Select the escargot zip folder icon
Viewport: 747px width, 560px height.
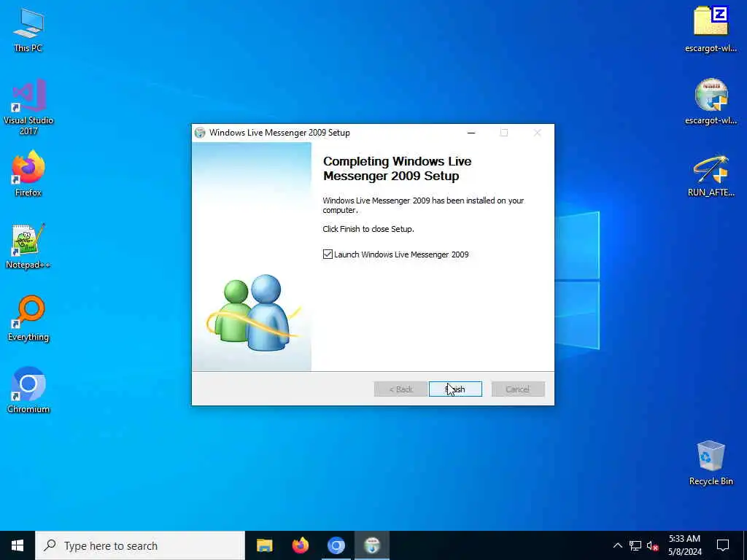[x=711, y=29]
